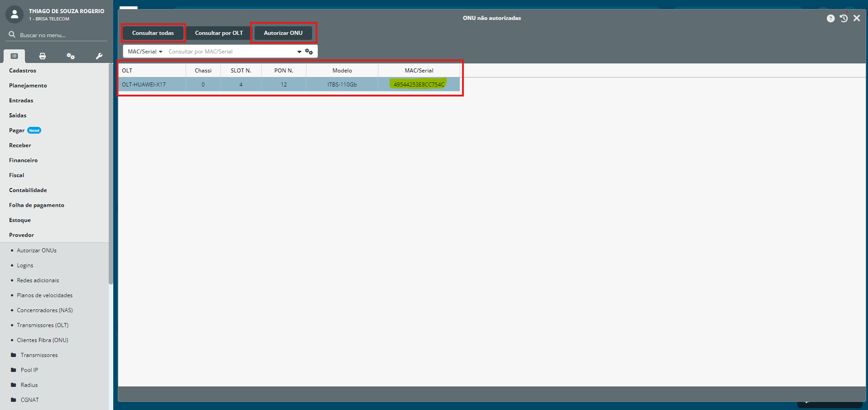Click the user profile avatar icon
This screenshot has width=868, height=410.
coord(14,14)
